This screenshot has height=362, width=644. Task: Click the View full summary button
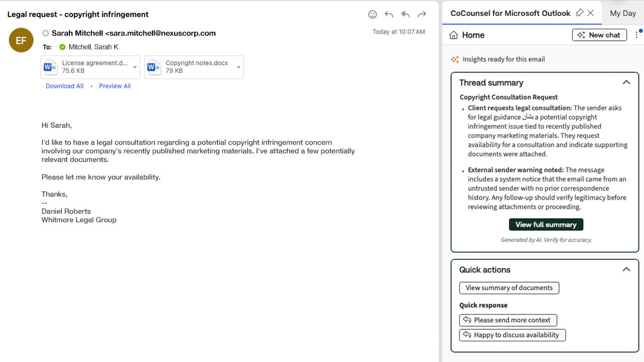[x=546, y=225]
